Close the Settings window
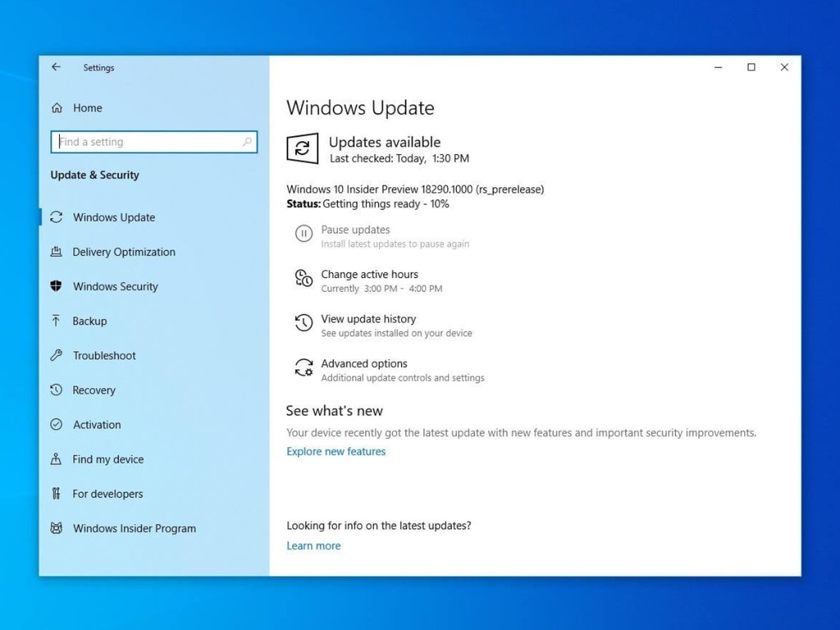 click(x=784, y=67)
